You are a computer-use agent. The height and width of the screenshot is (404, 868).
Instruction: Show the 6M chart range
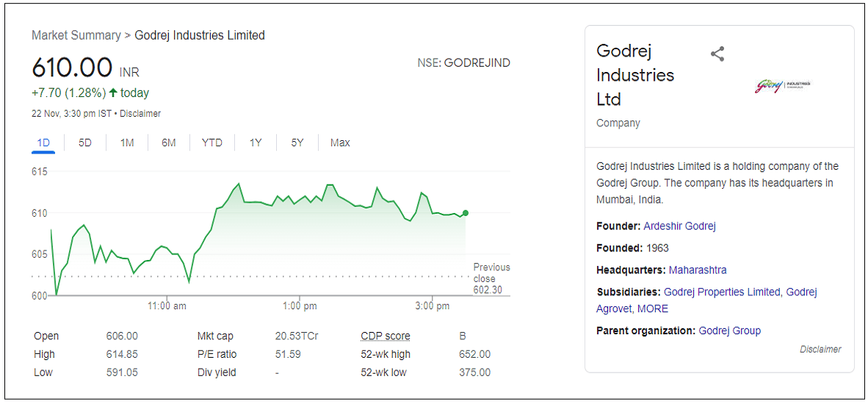[x=169, y=143]
